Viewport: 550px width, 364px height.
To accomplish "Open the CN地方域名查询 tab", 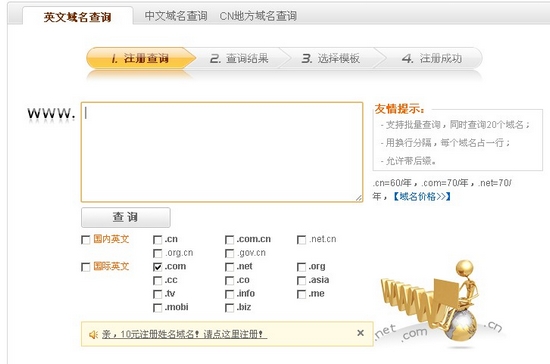I will click(x=258, y=16).
